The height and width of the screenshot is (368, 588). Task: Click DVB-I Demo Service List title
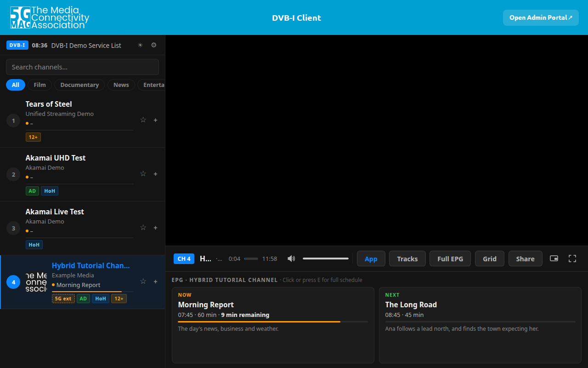[x=86, y=45]
